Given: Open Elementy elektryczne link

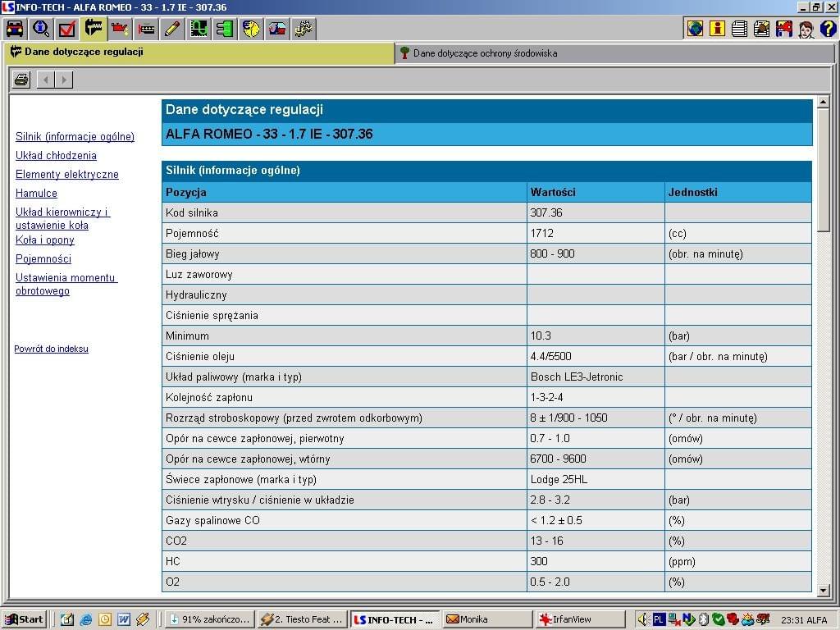Looking at the screenshot, I should coord(67,174).
